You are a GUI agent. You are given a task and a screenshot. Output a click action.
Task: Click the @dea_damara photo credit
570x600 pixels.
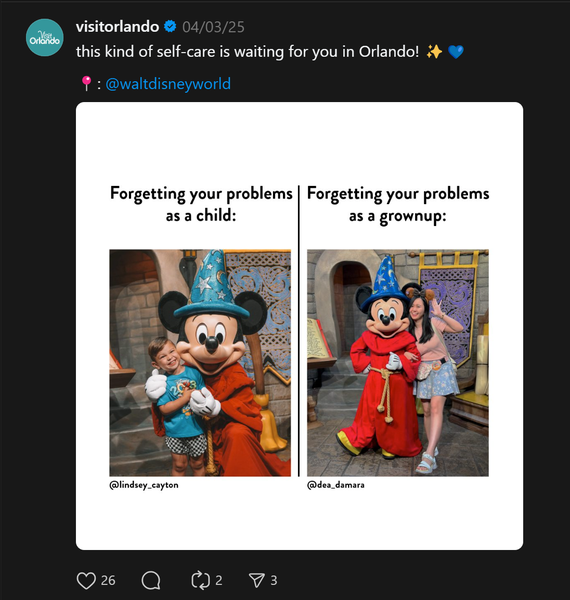335,485
